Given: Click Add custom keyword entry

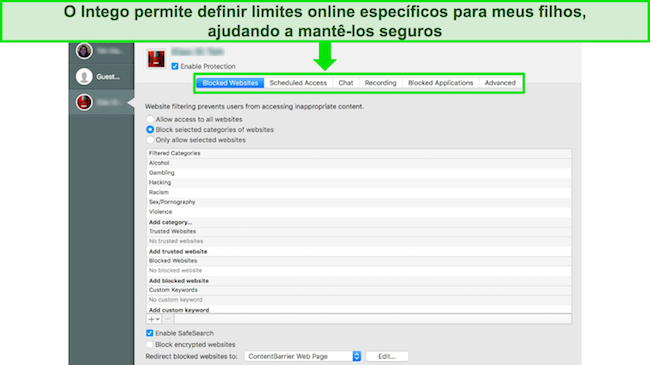Looking at the screenshot, I should pyautogui.click(x=179, y=310).
